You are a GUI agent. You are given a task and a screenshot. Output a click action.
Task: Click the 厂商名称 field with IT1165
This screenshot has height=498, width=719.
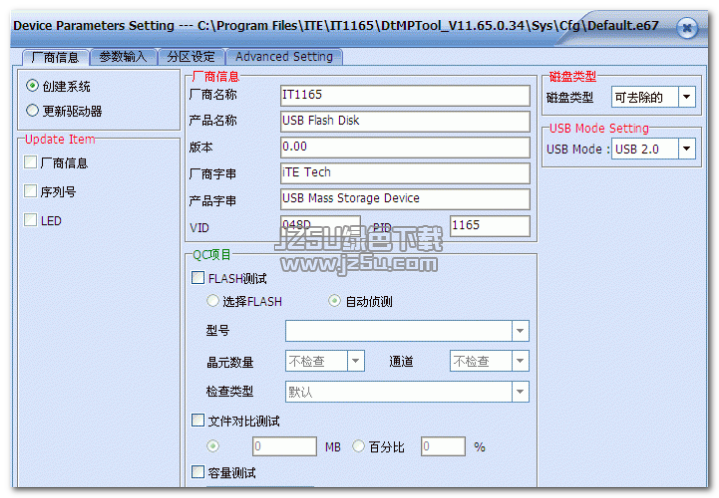[405, 95]
